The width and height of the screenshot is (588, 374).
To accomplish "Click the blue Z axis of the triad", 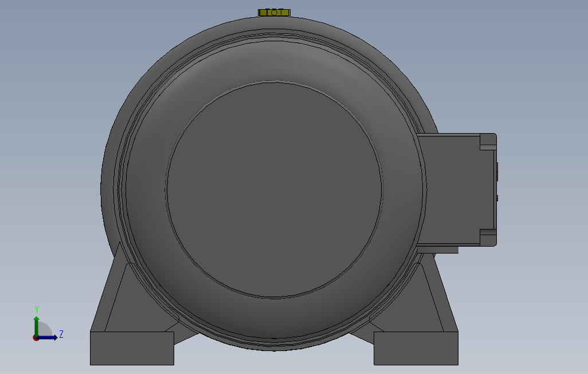I will (x=48, y=337).
